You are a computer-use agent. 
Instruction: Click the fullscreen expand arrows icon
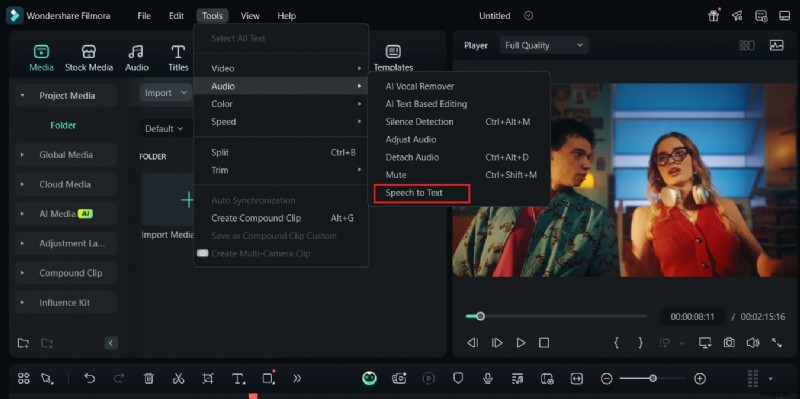[x=777, y=342]
